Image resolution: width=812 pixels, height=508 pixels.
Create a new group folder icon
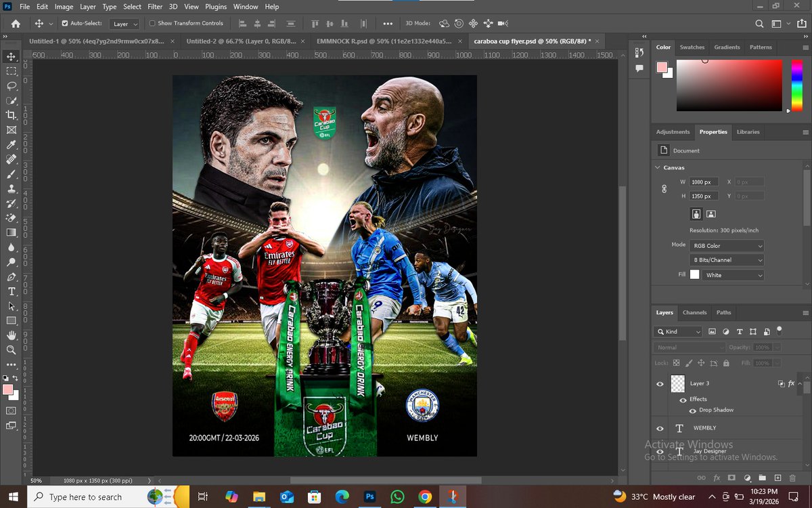pos(763,478)
